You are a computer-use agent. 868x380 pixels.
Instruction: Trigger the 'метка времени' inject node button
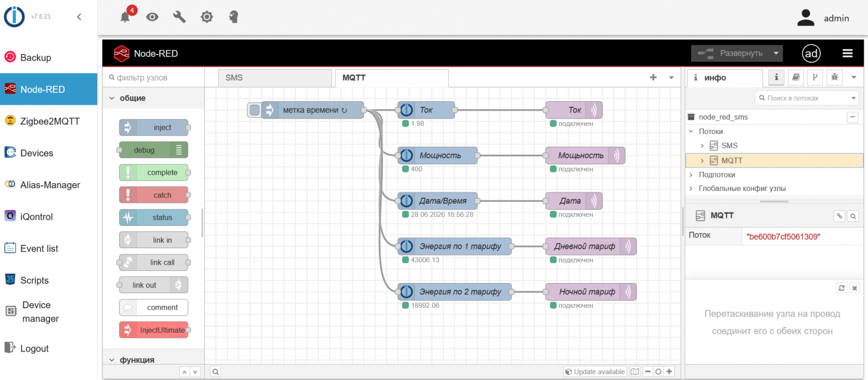pyautogui.click(x=255, y=110)
